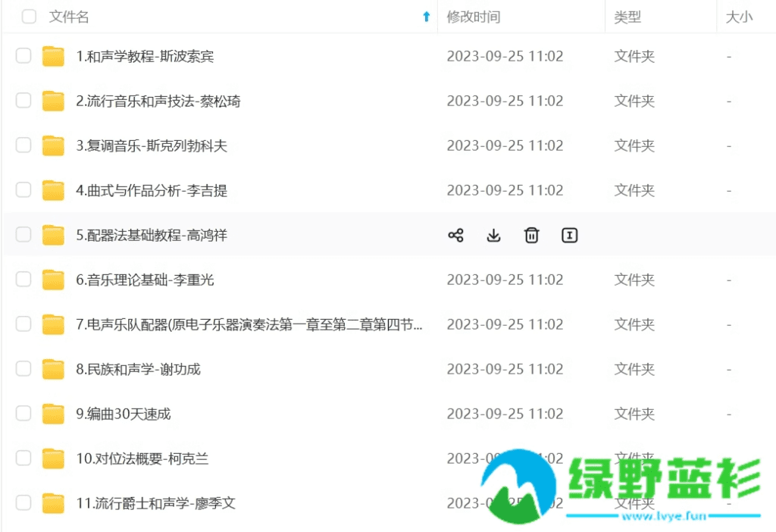Image resolution: width=776 pixels, height=532 pixels.
Task: Rename the 配器法基础教程-高鸿祥 folder
Action: point(569,236)
